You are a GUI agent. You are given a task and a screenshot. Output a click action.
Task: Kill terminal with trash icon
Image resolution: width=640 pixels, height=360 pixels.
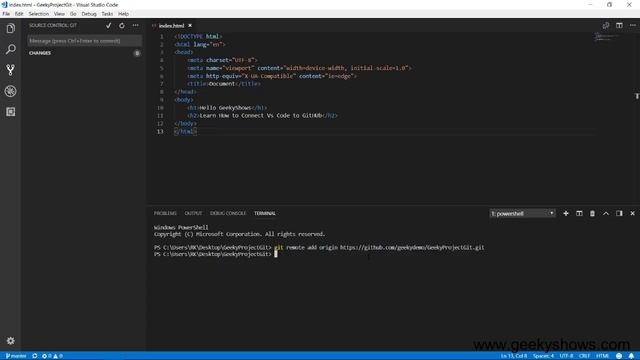592,213
